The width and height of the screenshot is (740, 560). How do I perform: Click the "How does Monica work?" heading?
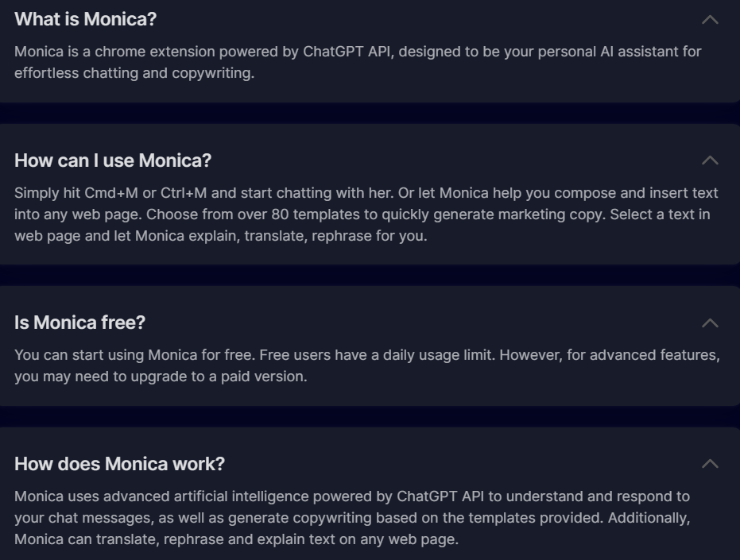pos(119,463)
